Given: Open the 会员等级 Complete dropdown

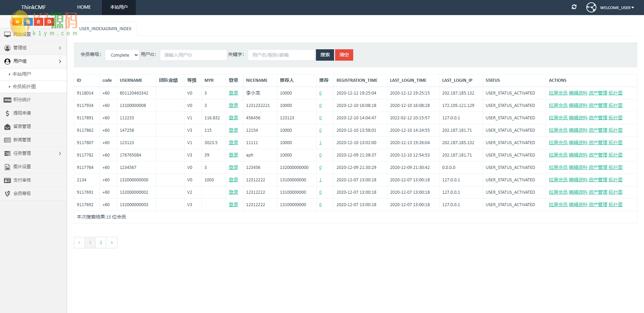Looking at the screenshot, I should [x=122, y=55].
